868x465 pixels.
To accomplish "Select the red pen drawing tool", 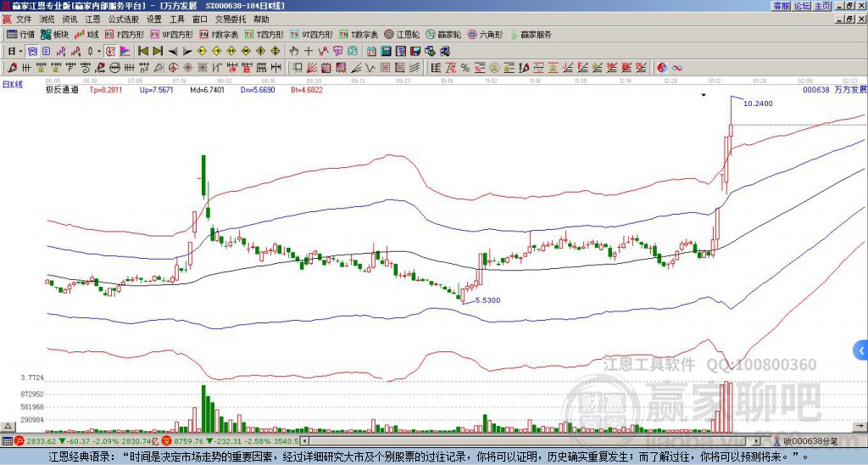I will (x=12, y=68).
